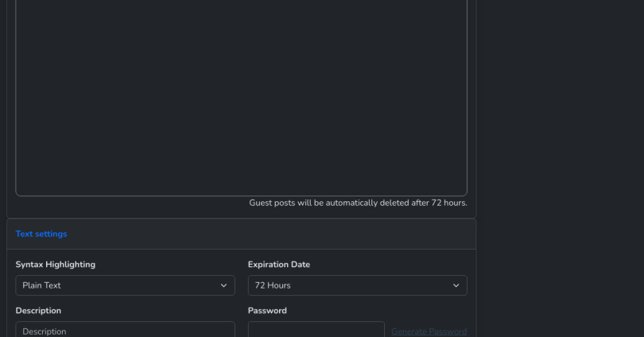
Task: Collapse the Text settings panel header
Action: point(242,234)
